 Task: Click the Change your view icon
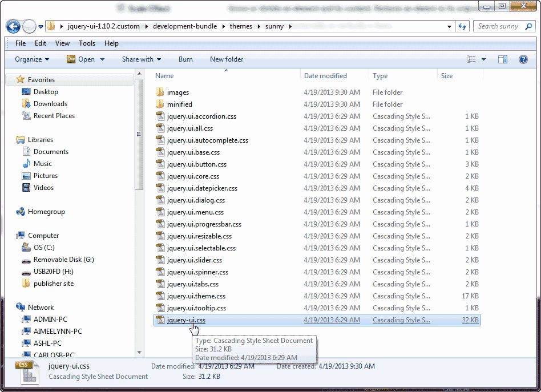pyautogui.click(x=471, y=59)
